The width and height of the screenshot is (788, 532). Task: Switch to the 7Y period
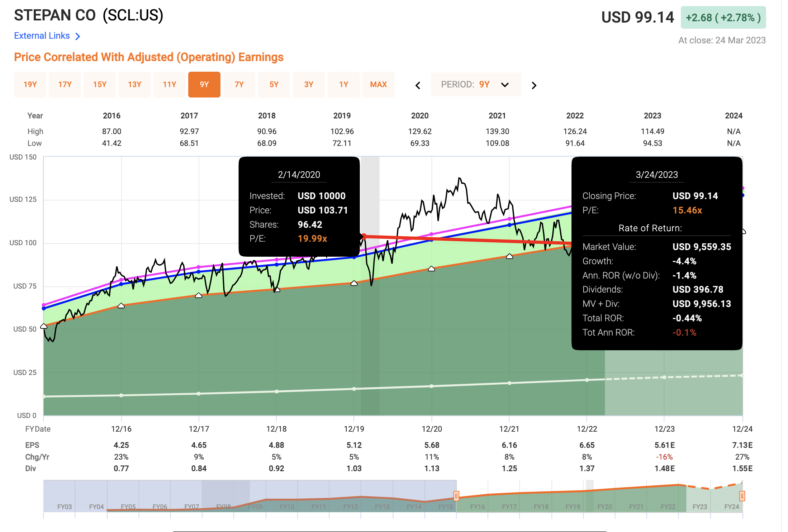click(239, 85)
